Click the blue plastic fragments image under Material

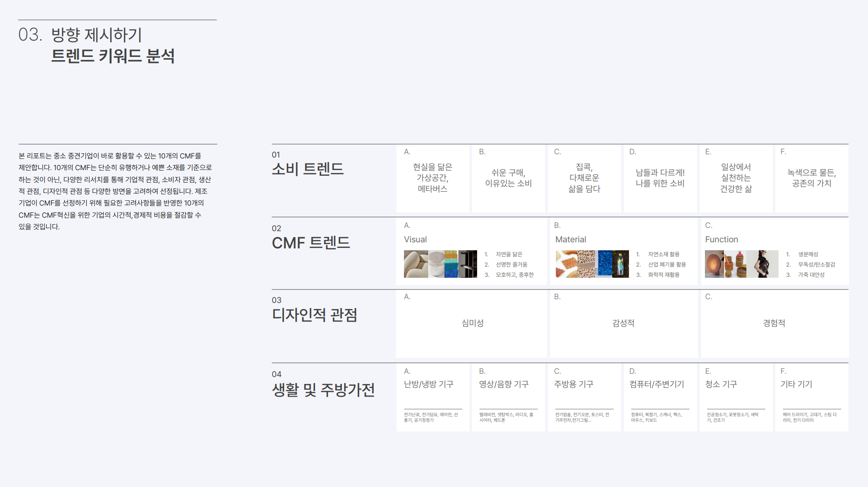point(605,264)
